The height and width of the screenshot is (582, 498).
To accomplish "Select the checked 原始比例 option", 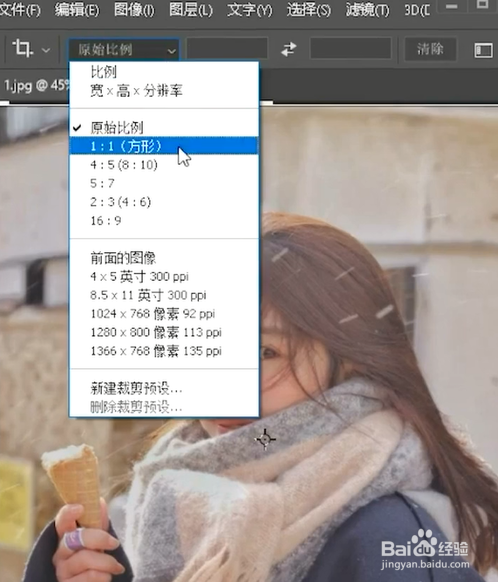I will tap(164, 127).
